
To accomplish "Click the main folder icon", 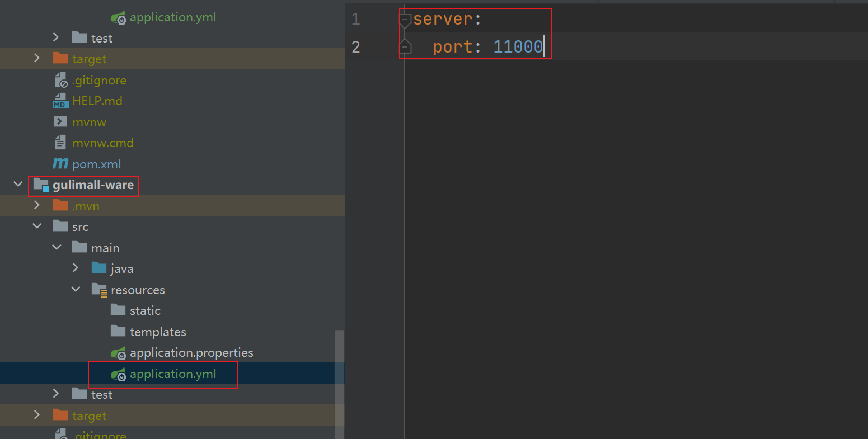I will coord(79,248).
